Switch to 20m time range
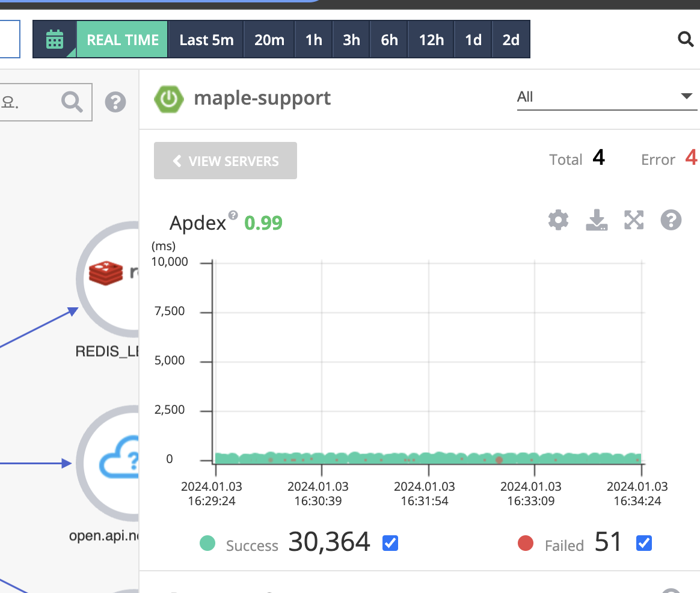This screenshot has height=593, width=700. point(269,39)
